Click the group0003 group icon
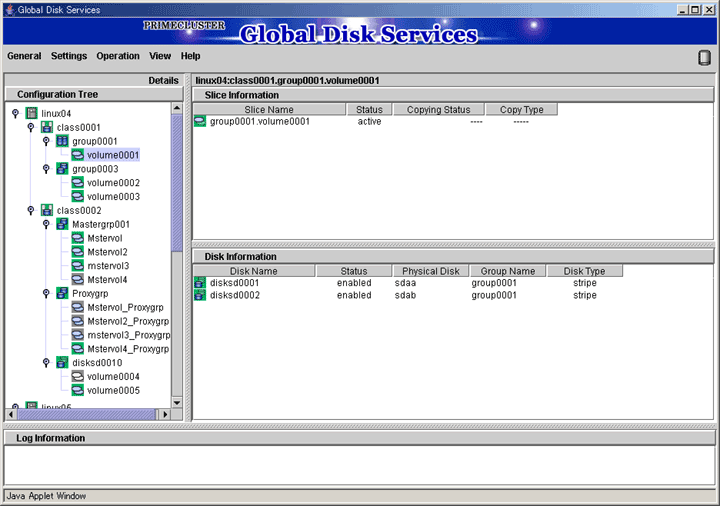Viewport: 720px width, 506px height. (62, 169)
